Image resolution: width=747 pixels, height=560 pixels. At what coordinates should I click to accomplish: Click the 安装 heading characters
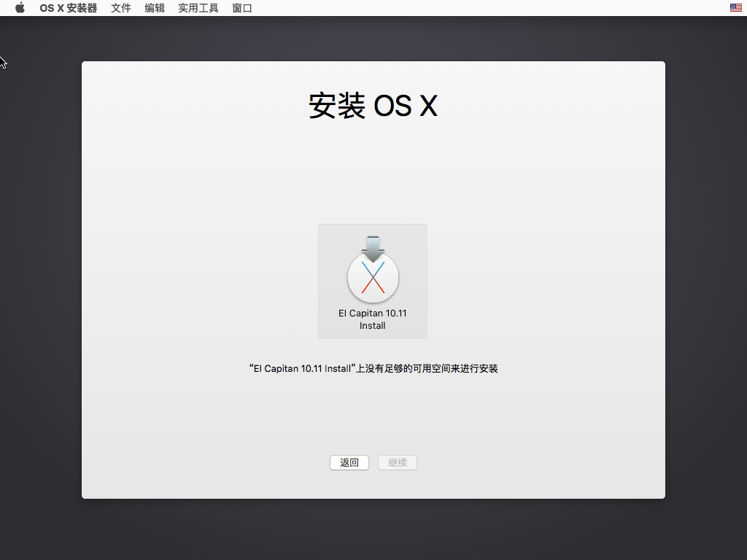(337, 106)
